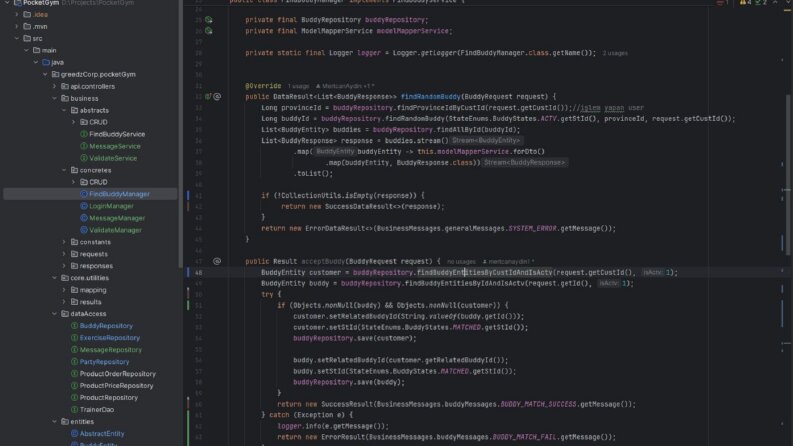
Task: Collapse the business package
Action: [x=55, y=98]
